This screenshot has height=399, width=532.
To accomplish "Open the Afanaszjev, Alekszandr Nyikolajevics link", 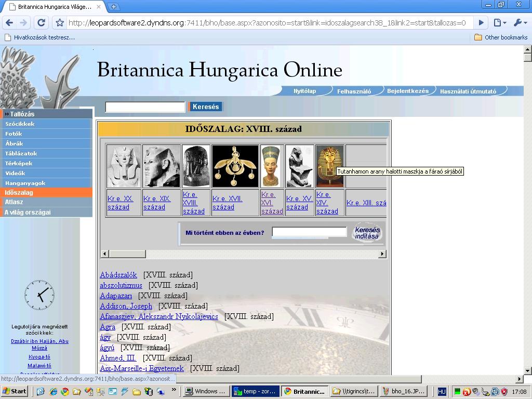I will click(x=159, y=316).
